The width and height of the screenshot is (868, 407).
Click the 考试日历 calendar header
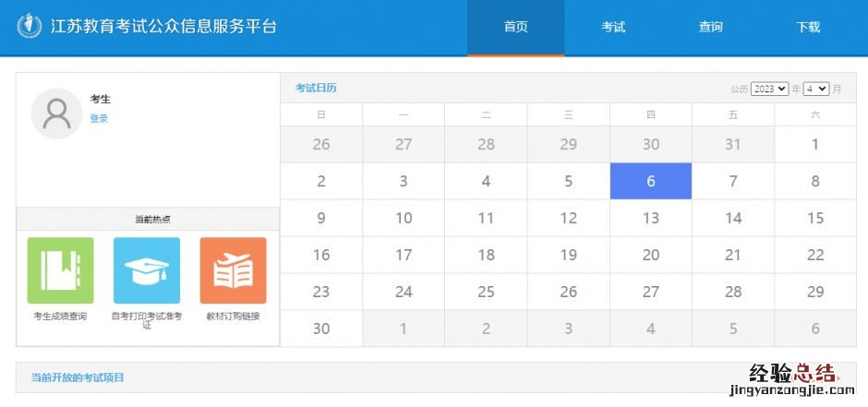[316, 88]
